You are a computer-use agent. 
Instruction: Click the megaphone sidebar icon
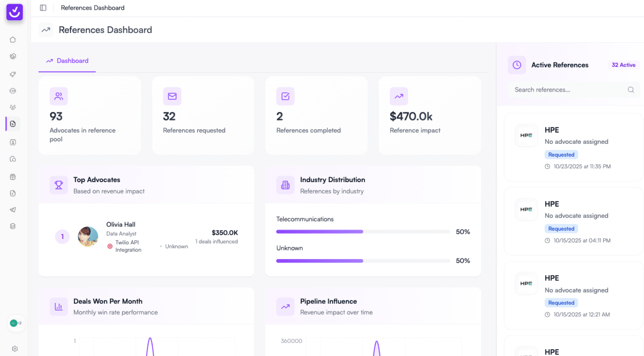point(13,74)
